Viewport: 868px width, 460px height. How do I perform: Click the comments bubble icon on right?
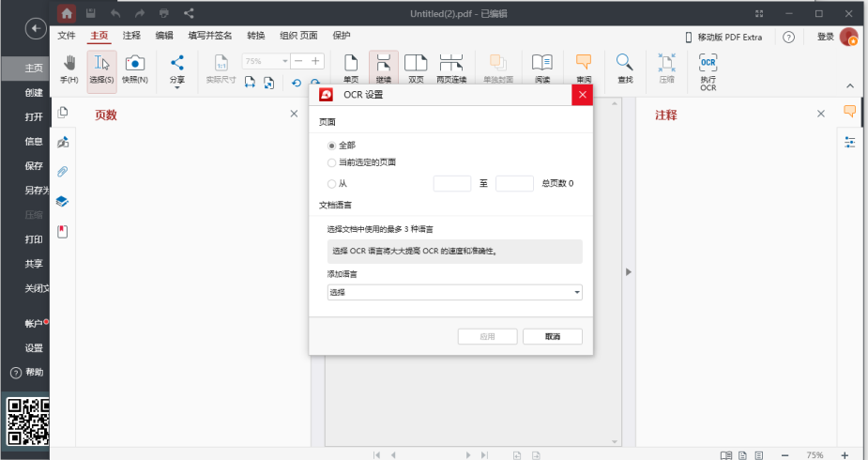pyautogui.click(x=849, y=111)
